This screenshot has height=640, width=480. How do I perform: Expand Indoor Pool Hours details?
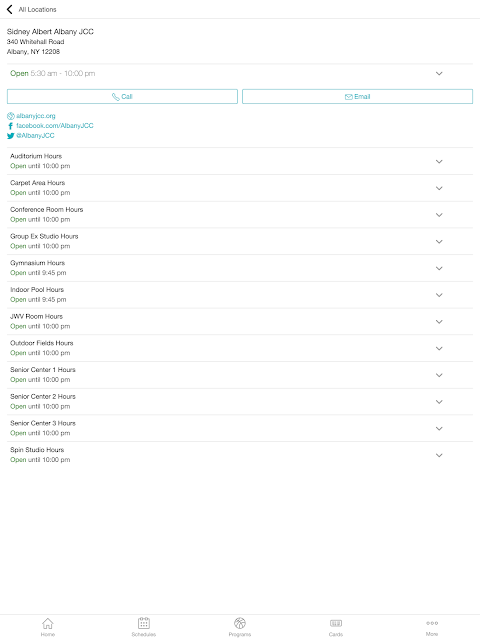240,295
